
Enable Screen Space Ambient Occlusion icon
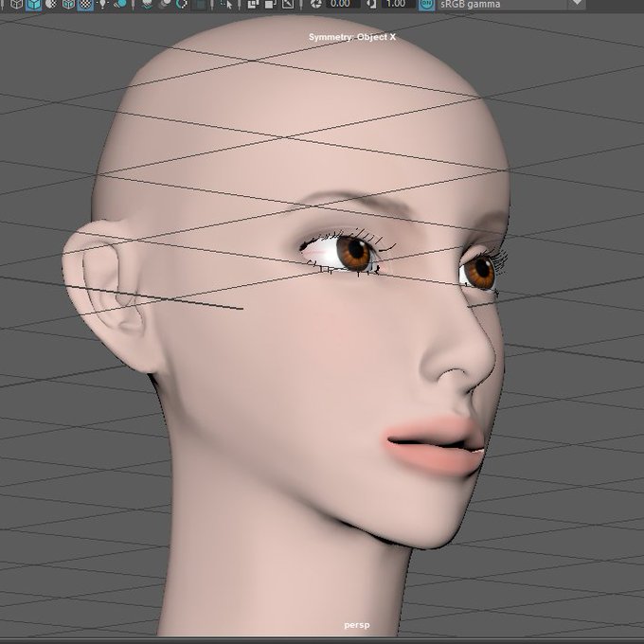(x=147, y=4)
